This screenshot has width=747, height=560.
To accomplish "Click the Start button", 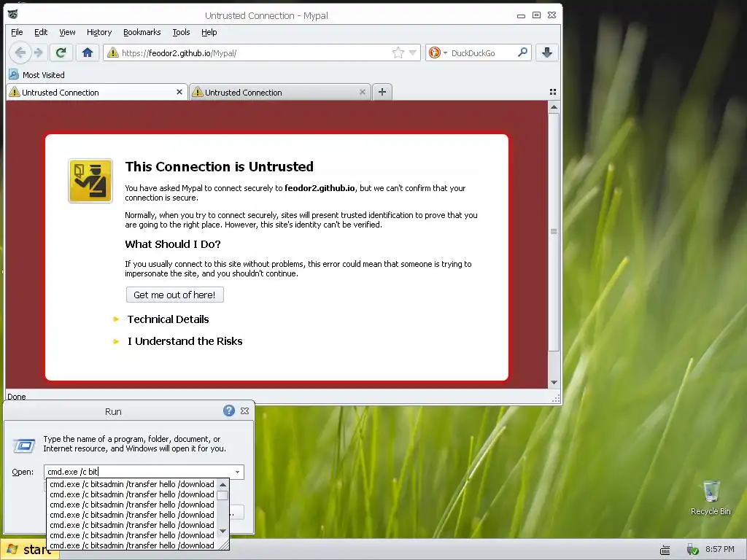I will 29,550.
